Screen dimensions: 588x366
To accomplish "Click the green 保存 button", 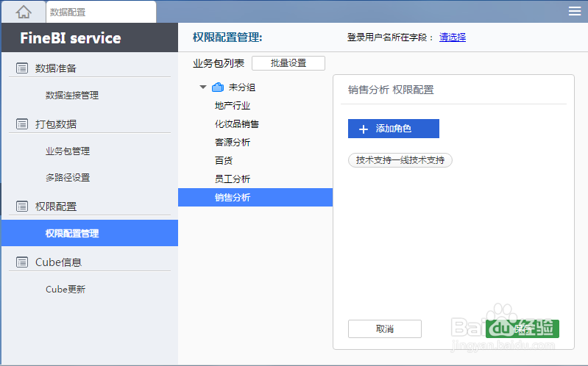I will (523, 329).
